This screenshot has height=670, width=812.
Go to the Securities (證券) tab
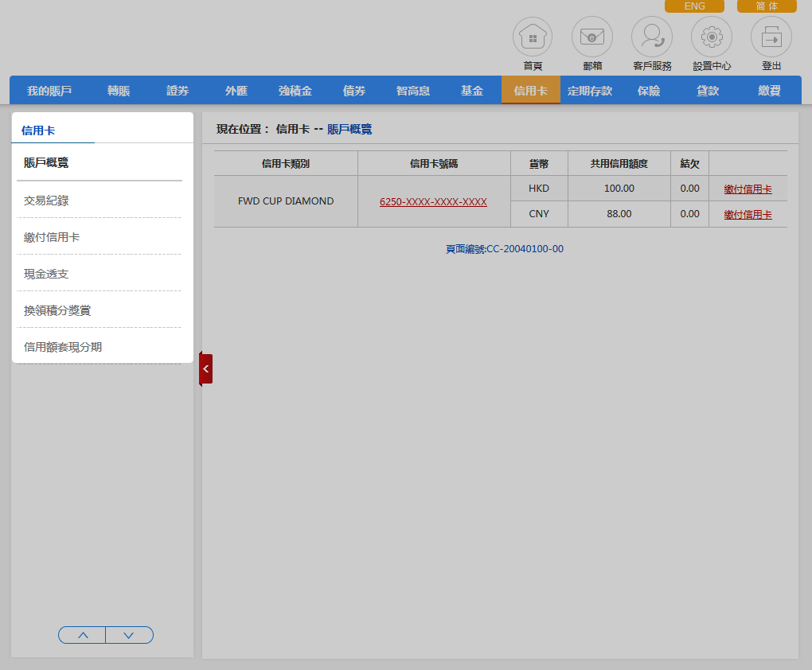(x=178, y=91)
